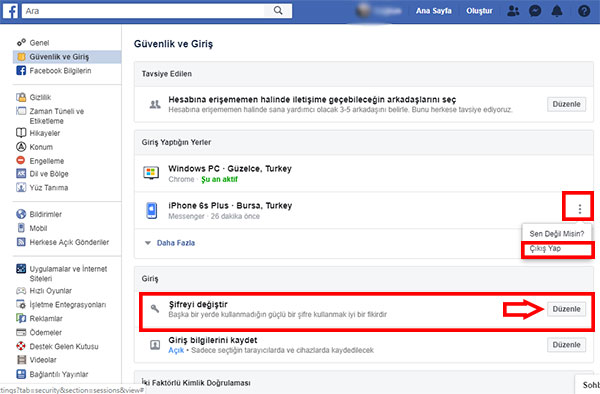This screenshot has width=600, height=394.
Task: Click the Güvenlik ve Giriş shield icon
Action: [21, 57]
